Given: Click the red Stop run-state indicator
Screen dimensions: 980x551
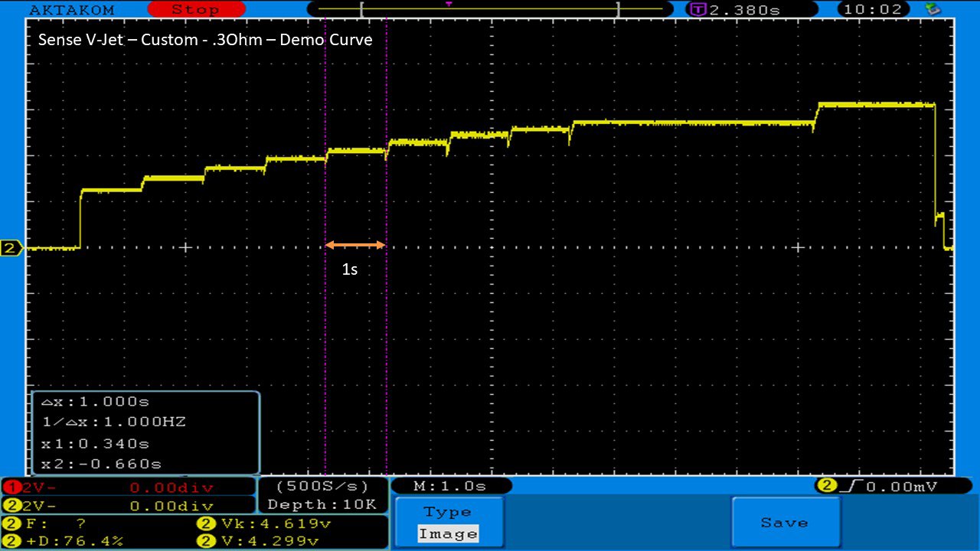Looking at the screenshot, I should [x=195, y=9].
